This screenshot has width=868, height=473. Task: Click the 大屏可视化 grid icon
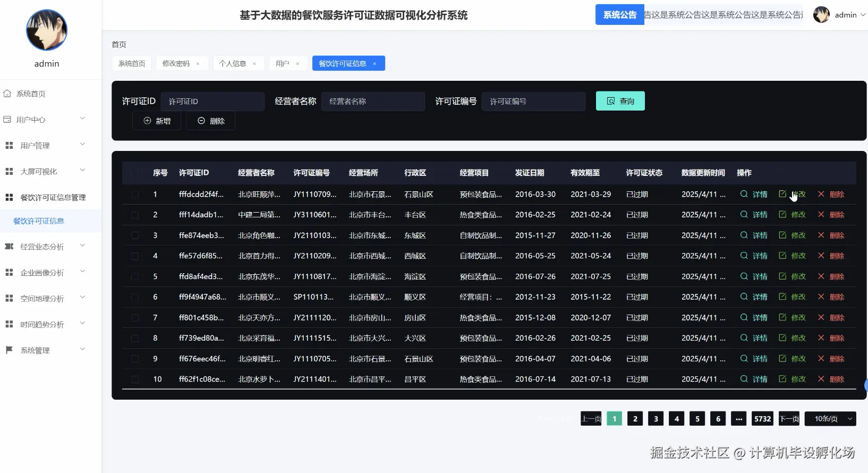(9, 171)
